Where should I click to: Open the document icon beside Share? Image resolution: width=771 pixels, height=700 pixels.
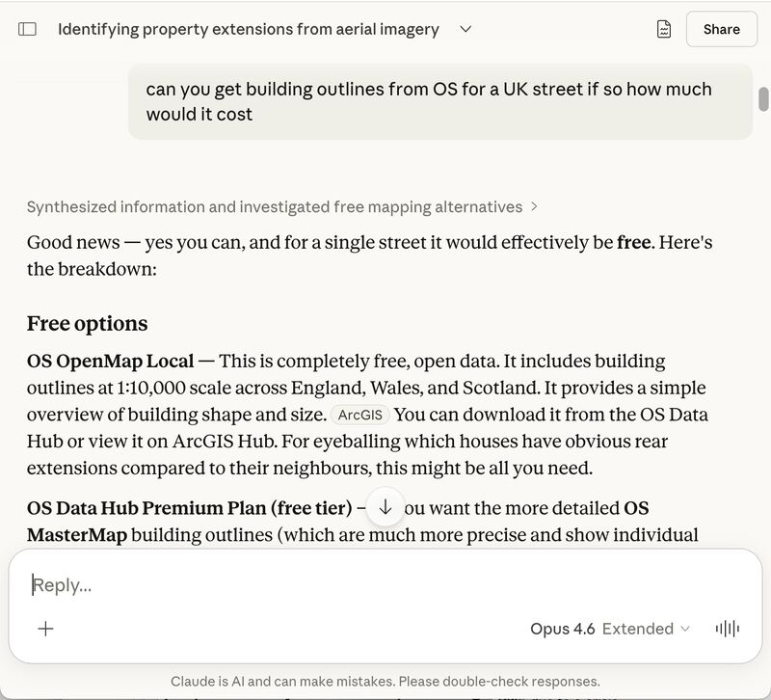(664, 29)
